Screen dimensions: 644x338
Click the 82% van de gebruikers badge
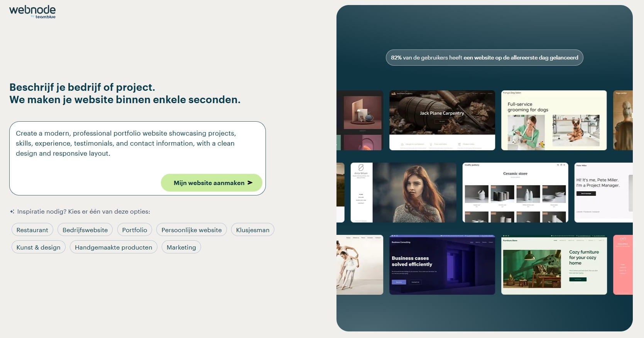[x=484, y=58]
